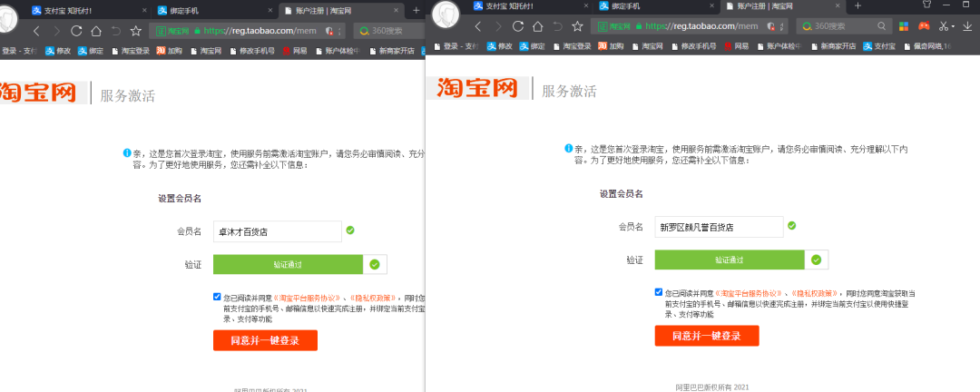Open 淘宝登录 bookmark in left window

pos(131,51)
